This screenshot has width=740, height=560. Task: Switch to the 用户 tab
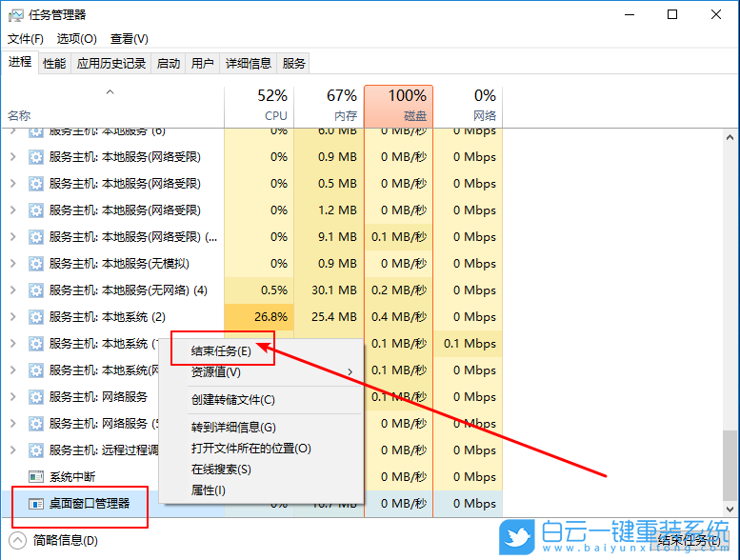[203, 63]
